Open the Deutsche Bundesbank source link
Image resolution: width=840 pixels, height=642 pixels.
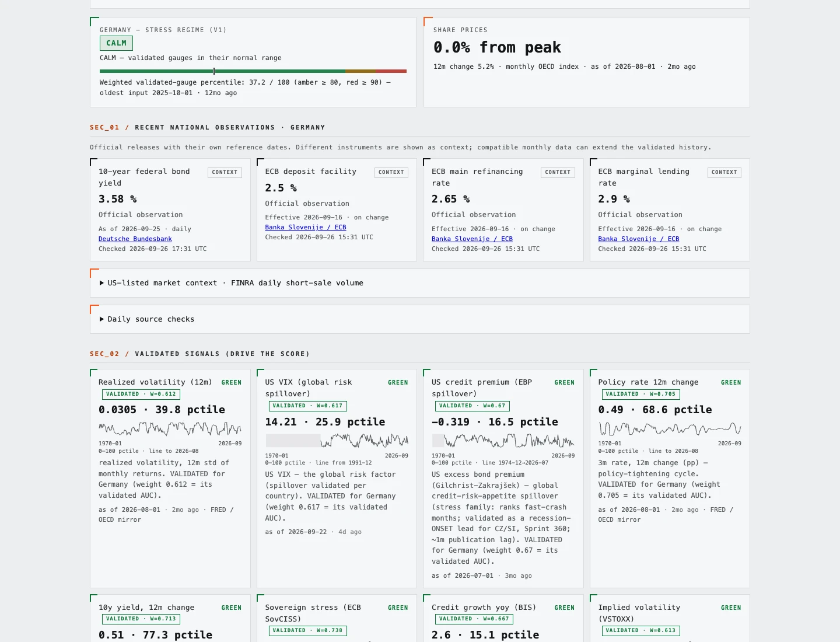click(x=135, y=239)
